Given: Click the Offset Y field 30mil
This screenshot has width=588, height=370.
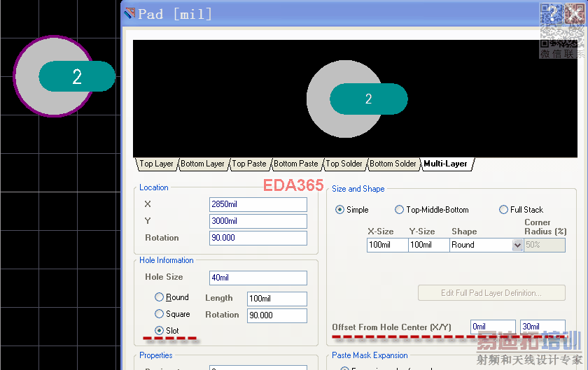Looking at the screenshot, I should tap(542, 327).
